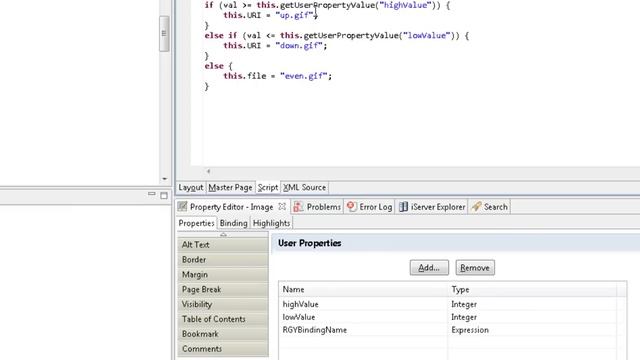Click the script editor scroll left arrow

tap(208, 171)
